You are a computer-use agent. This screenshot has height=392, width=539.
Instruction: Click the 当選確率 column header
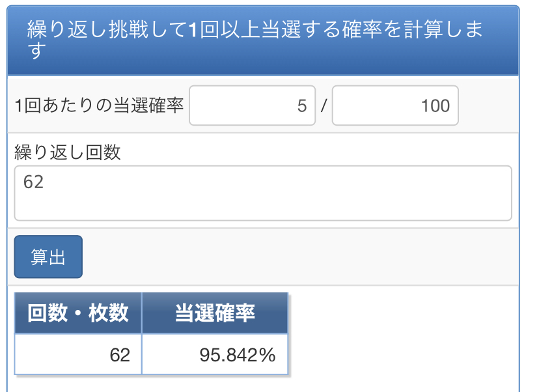coord(215,313)
